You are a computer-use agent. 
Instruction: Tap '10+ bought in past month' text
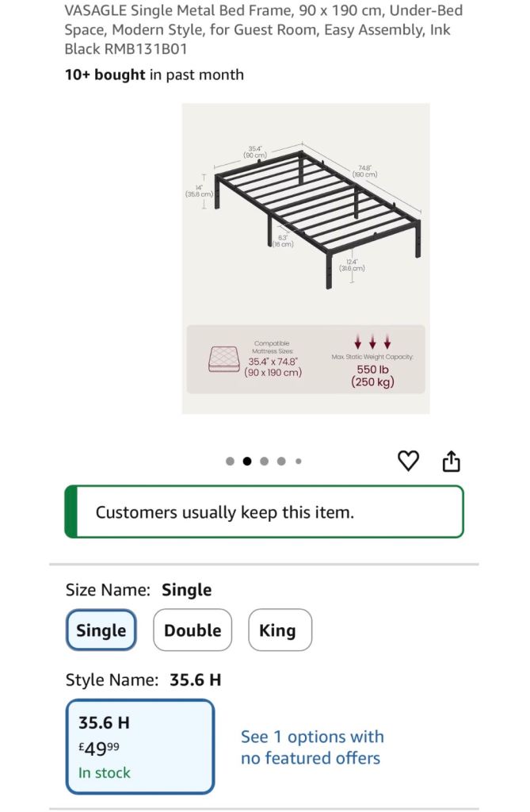(154, 75)
